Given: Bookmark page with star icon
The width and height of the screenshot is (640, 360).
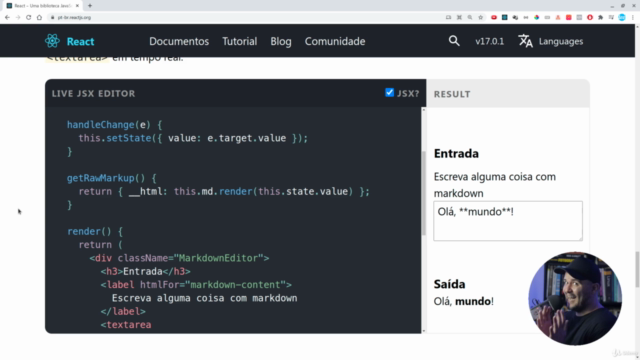Looking at the screenshot, I should [480, 18].
